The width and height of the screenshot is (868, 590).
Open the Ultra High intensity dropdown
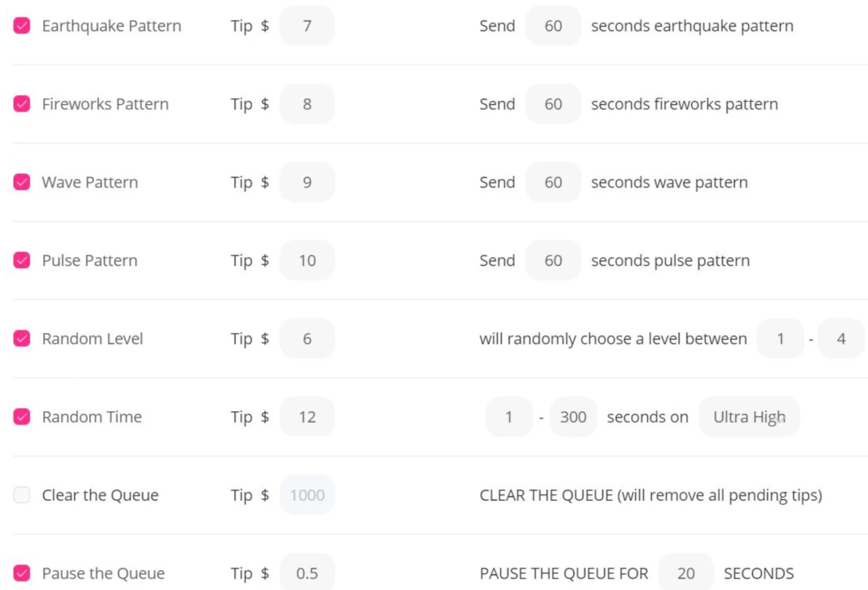[x=749, y=417]
